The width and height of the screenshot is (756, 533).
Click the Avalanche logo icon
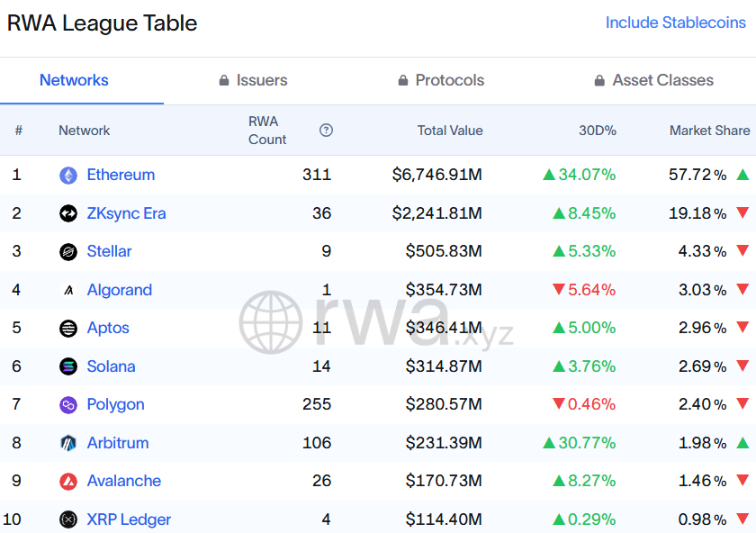[68, 482]
